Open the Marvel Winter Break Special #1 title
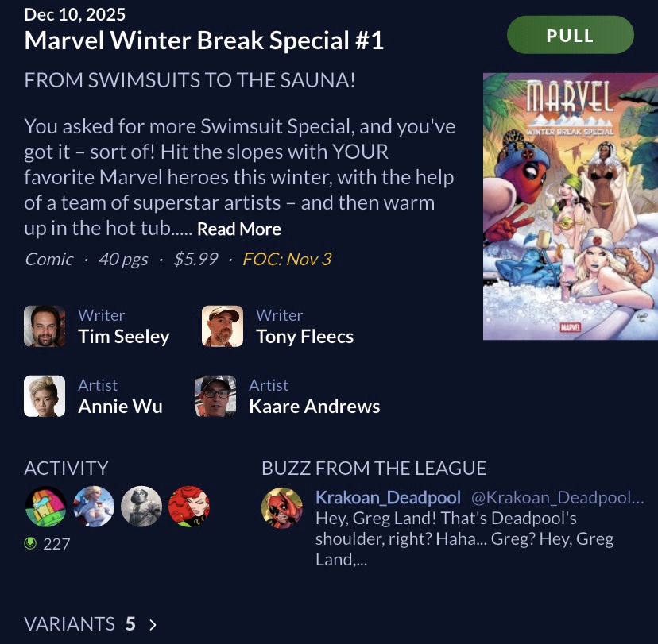Image resolution: width=658 pixels, height=644 pixels. pos(204,40)
